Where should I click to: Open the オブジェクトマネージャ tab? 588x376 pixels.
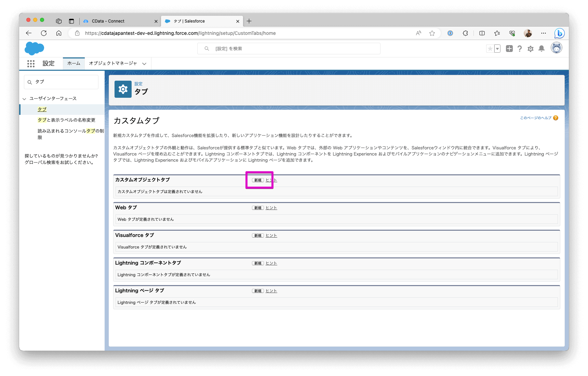[x=113, y=64]
